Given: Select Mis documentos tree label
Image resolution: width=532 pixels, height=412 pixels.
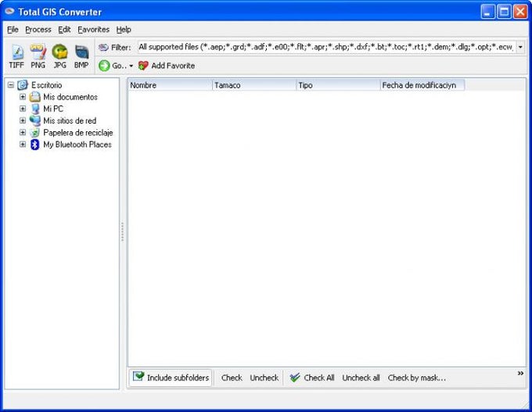Looking at the screenshot, I should tap(70, 97).
